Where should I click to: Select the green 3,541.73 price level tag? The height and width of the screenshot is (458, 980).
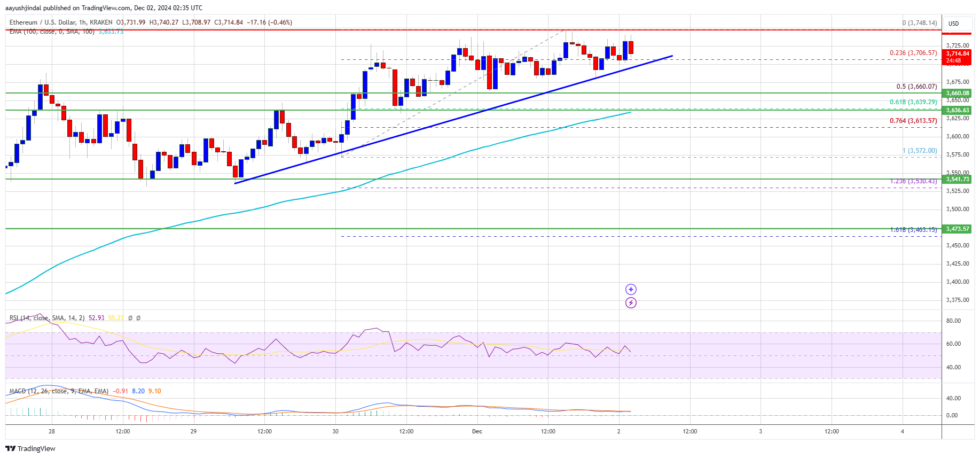point(958,179)
